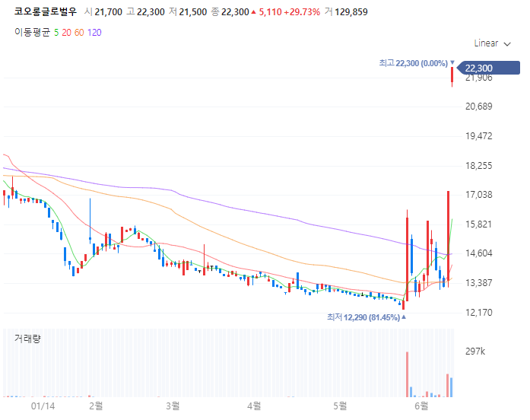Click the 2월 date axis label
Viewport: 530px width, 420px height.
[x=96, y=406]
